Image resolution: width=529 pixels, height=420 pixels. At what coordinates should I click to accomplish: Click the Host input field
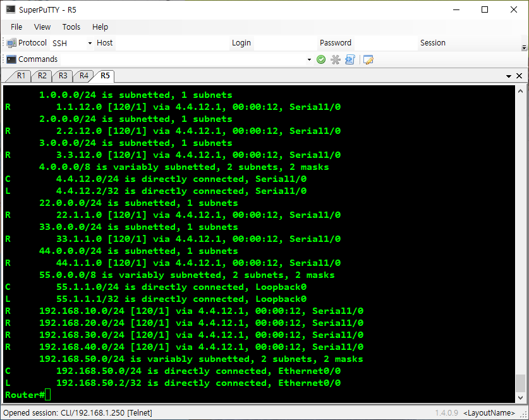172,43
